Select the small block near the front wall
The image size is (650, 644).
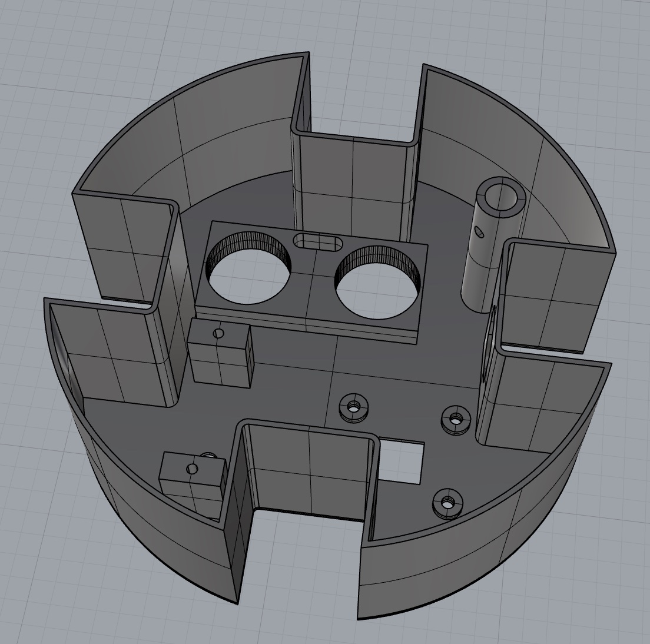[194, 485]
